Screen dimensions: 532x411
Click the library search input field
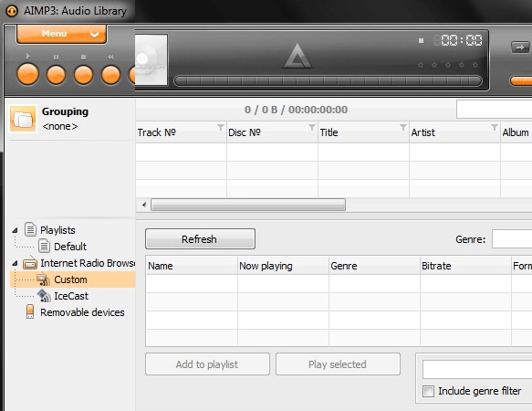coord(494,110)
